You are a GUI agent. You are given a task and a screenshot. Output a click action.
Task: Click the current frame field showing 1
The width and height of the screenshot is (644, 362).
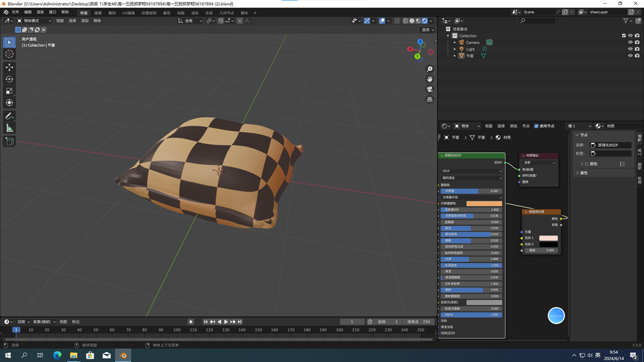click(x=352, y=322)
